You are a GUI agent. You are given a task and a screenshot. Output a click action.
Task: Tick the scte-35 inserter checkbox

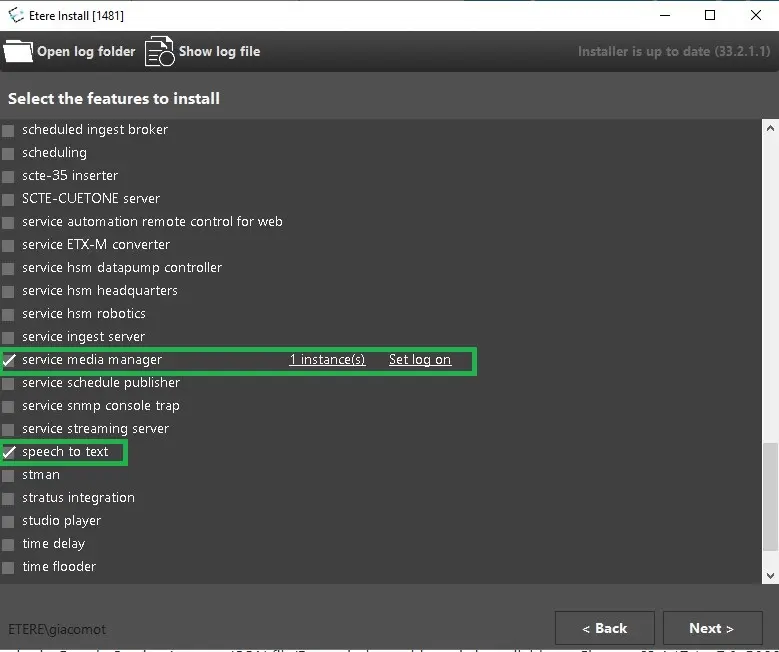pos(9,176)
